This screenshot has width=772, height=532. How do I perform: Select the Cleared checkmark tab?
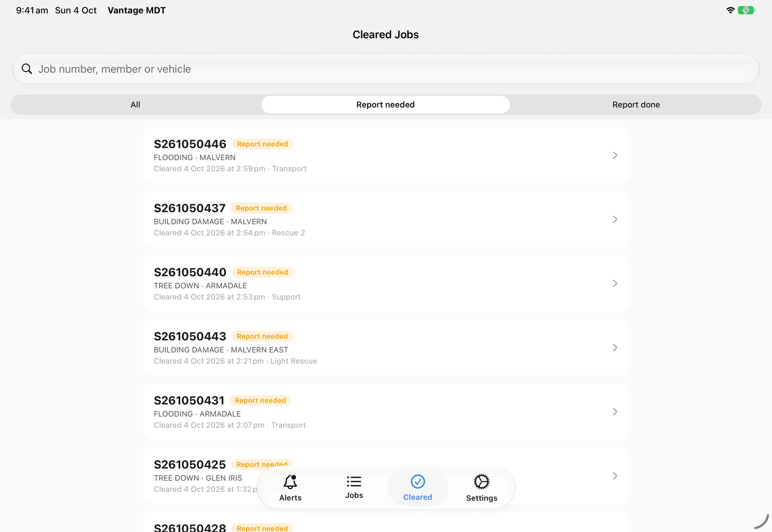tap(418, 488)
